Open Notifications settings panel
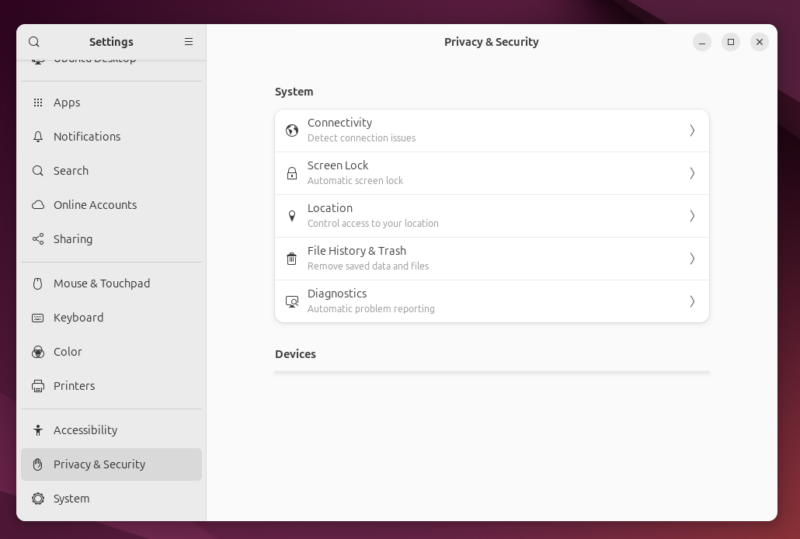800x539 pixels. (x=111, y=137)
